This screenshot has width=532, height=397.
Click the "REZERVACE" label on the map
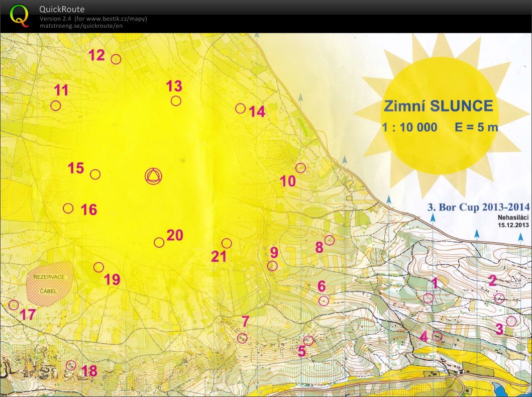pos(49,277)
